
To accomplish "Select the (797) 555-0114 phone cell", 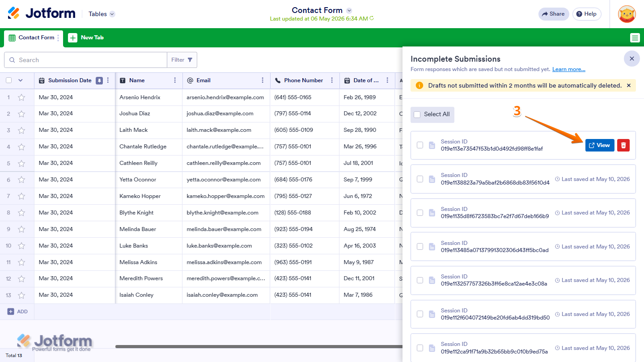I will (305, 114).
